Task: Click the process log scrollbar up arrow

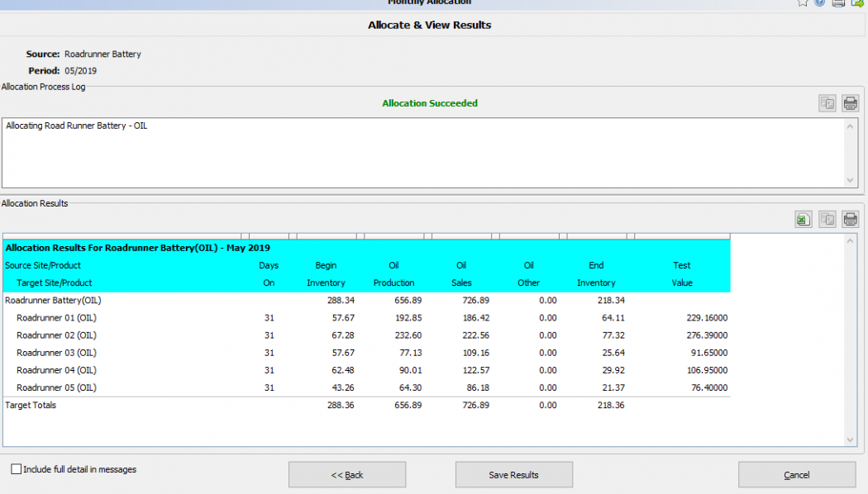Action: (851, 126)
